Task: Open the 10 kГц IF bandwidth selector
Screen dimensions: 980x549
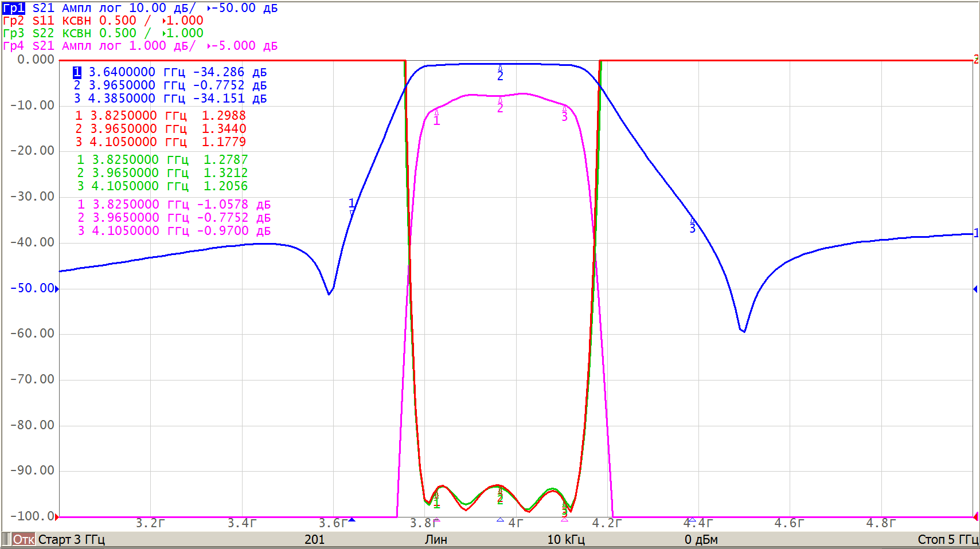Action: (565, 539)
